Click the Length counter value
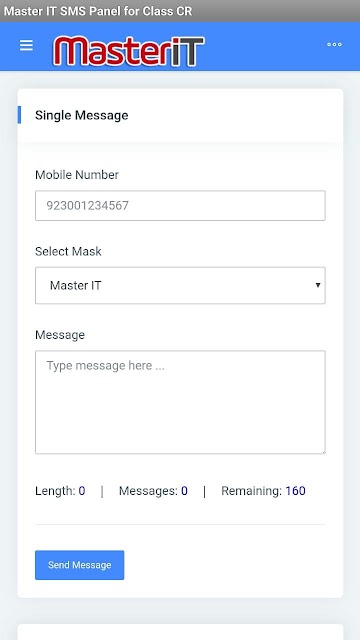360x640 pixels. pos(82,491)
